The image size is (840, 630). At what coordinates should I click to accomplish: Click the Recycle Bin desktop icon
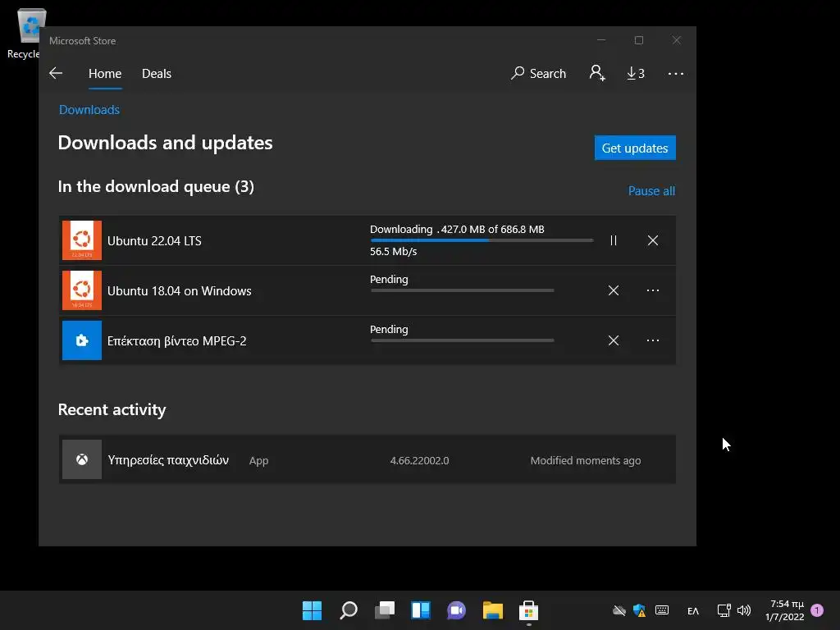[25, 33]
